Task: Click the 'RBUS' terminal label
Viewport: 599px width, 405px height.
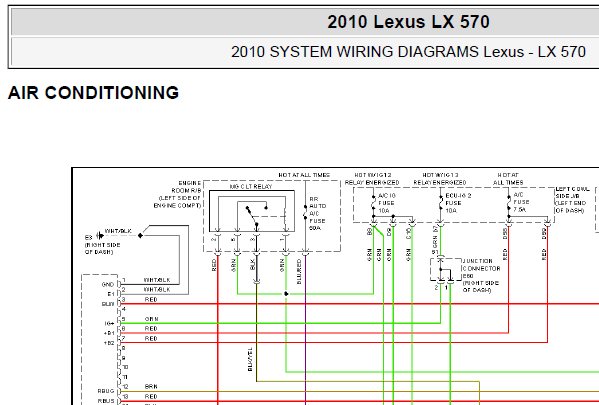Action: 106,401
